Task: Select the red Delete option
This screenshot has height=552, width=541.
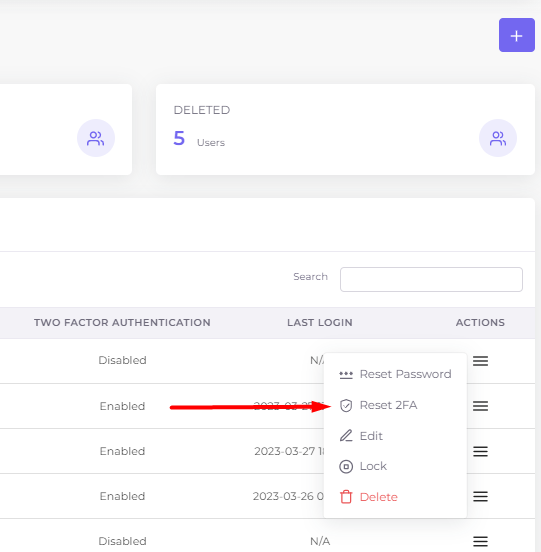Action: [x=369, y=497]
